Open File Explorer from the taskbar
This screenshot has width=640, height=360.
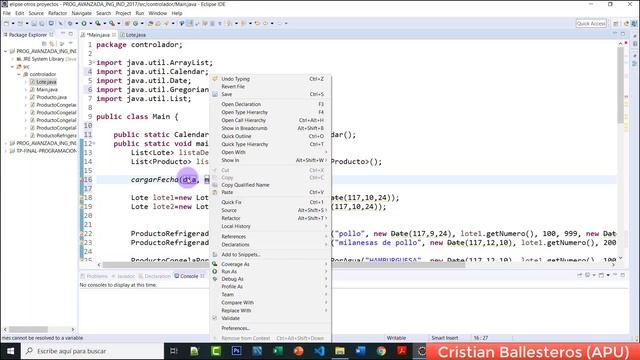(340, 351)
